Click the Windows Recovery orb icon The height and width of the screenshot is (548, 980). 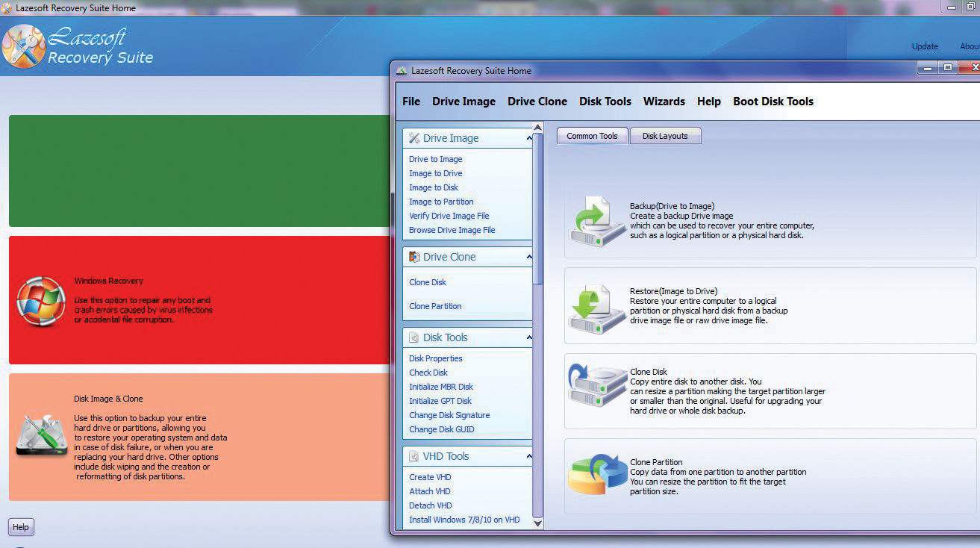(x=41, y=301)
